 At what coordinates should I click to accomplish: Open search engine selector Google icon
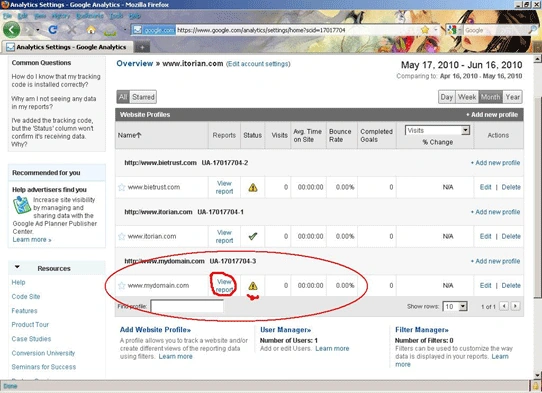pos(452,30)
